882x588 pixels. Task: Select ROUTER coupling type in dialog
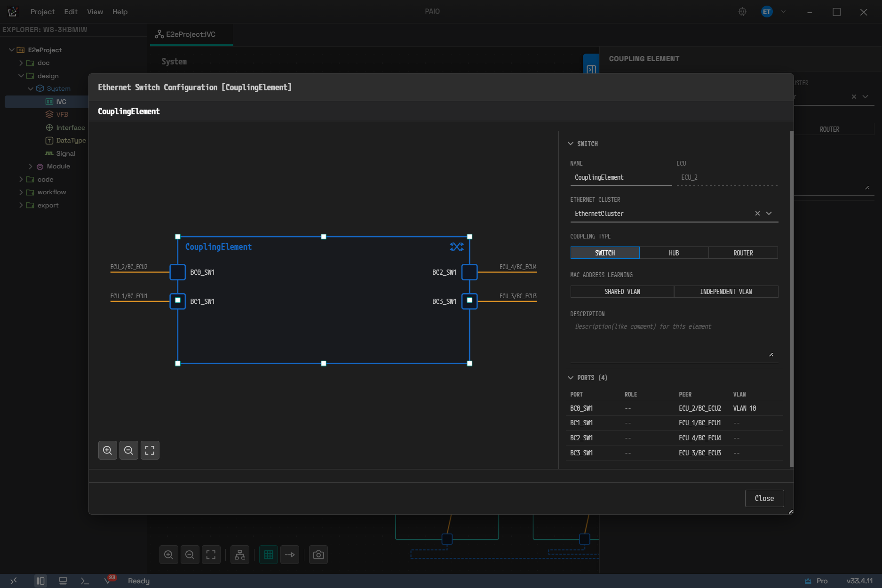pyautogui.click(x=743, y=253)
